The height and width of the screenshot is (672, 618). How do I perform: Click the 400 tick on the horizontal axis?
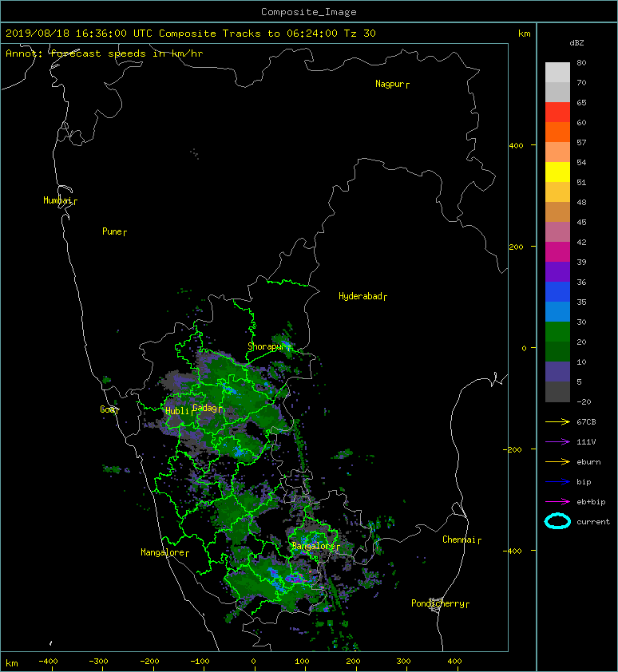click(x=454, y=662)
